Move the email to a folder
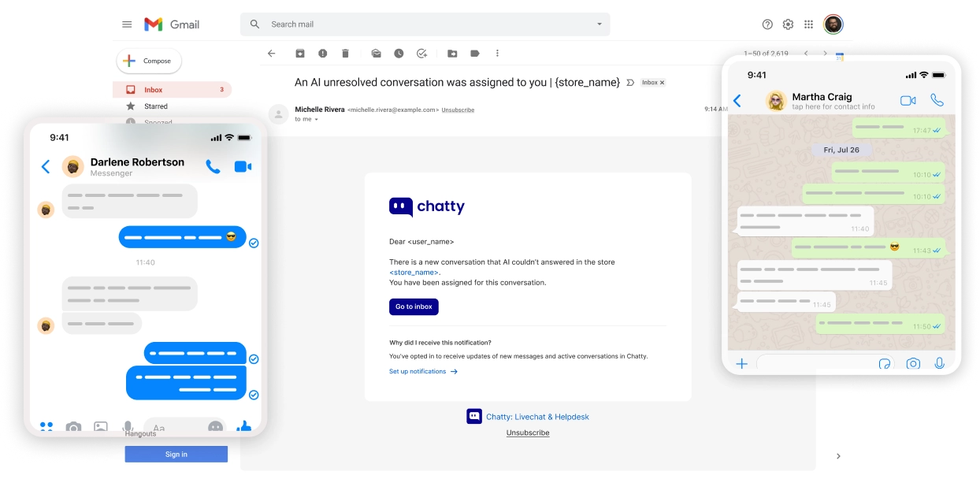The width and height of the screenshot is (980, 479). (x=452, y=54)
